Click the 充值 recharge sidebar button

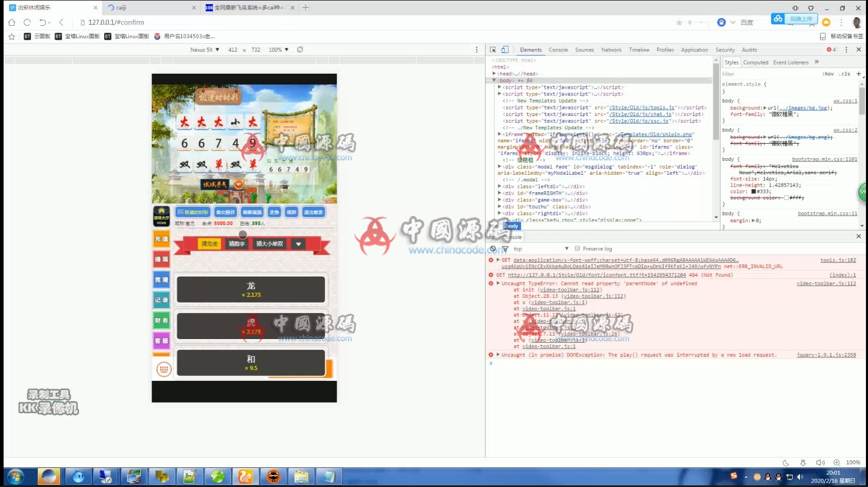pyautogui.click(x=161, y=239)
